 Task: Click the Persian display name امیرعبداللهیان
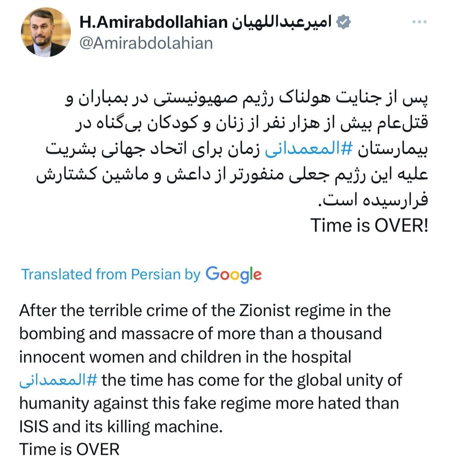click(x=281, y=22)
